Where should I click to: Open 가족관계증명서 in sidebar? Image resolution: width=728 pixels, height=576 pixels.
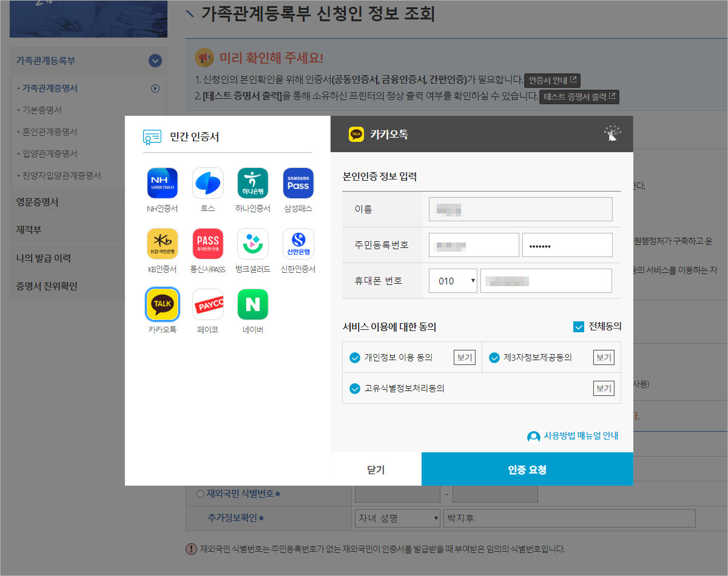click(50, 89)
